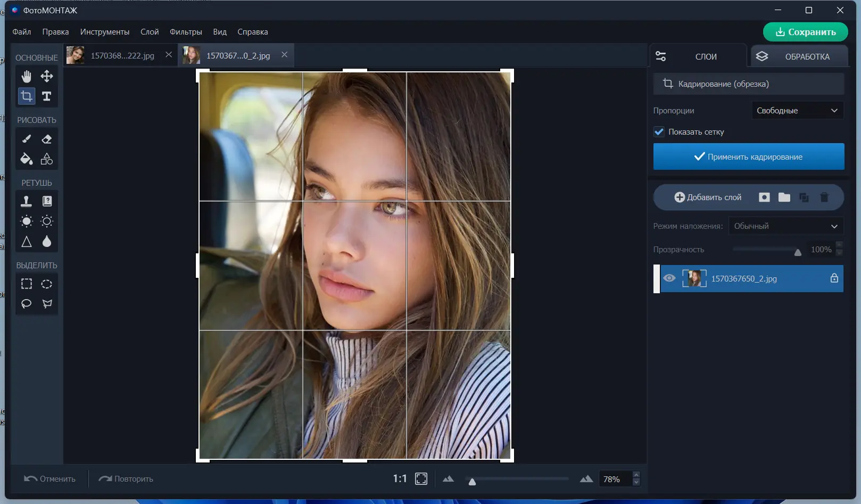Zoom in using large mountain icon
Screen dimensions: 861x504
point(586,479)
